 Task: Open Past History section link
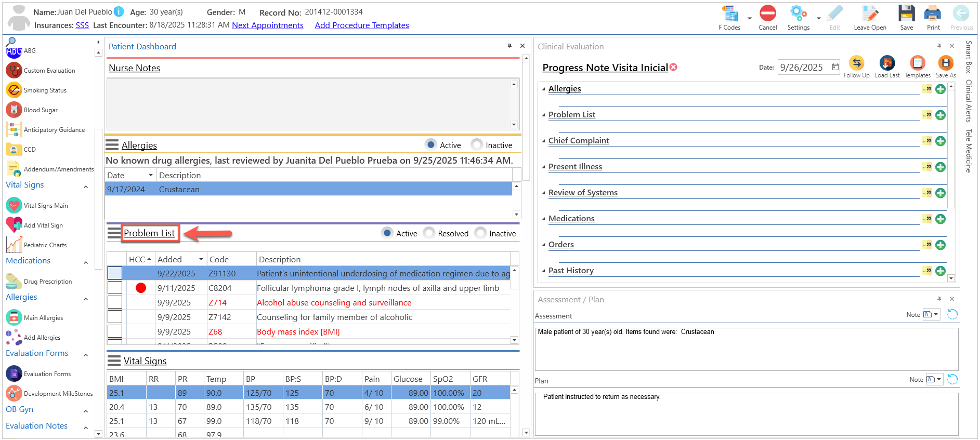[x=571, y=270]
